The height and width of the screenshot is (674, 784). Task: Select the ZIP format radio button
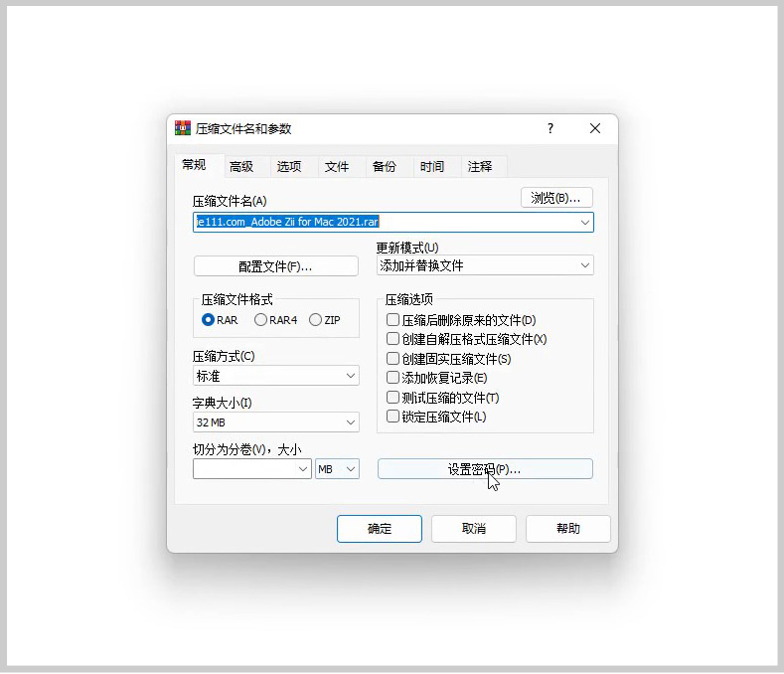(315, 320)
